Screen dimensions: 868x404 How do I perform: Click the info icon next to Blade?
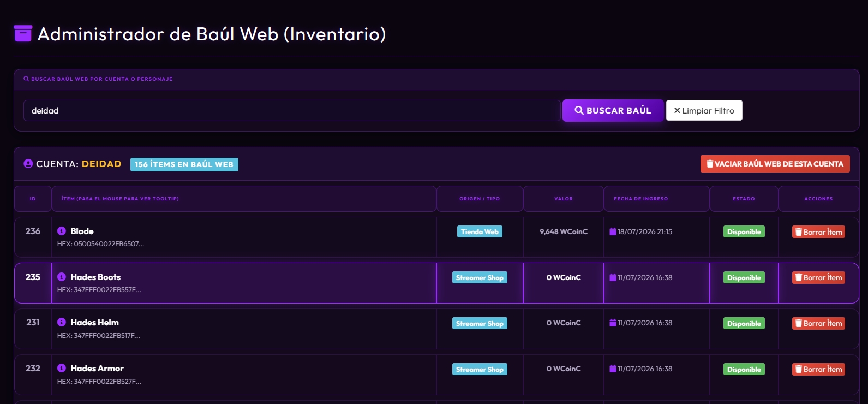pos(62,231)
